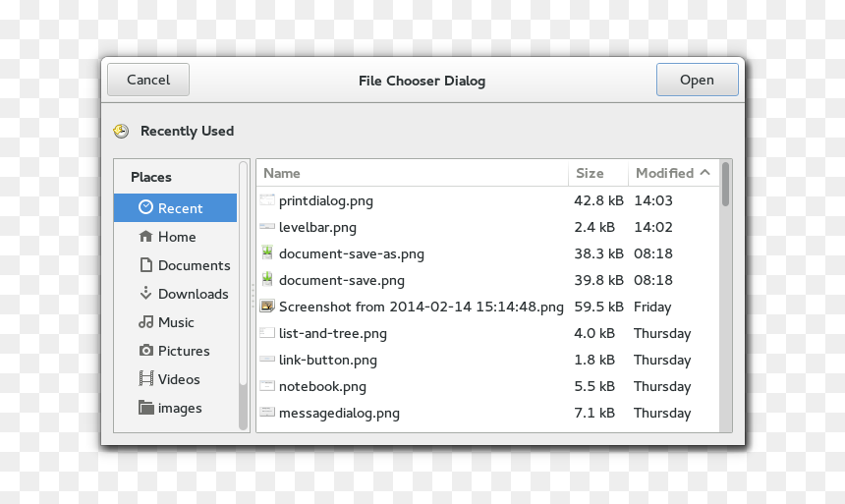This screenshot has width=845, height=504.
Task: Click the 59.5 kB size value
Action: pyautogui.click(x=598, y=307)
